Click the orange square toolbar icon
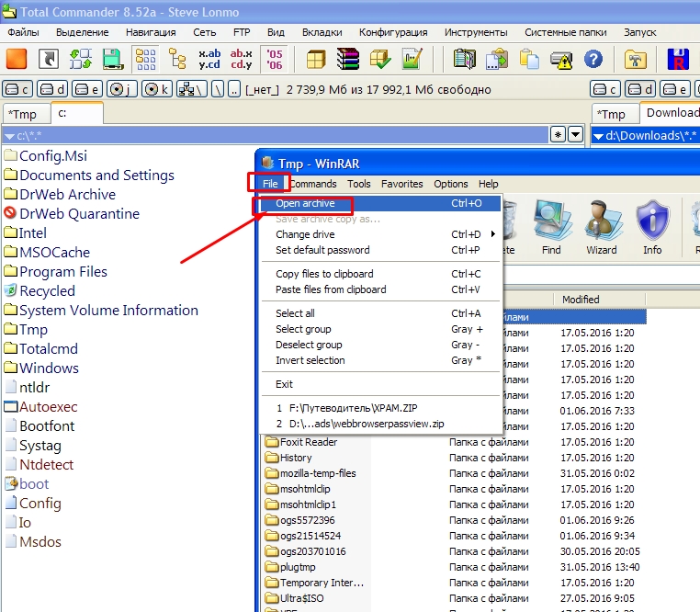Image resolution: width=700 pixels, height=612 pixels. [x=17, y=59]
